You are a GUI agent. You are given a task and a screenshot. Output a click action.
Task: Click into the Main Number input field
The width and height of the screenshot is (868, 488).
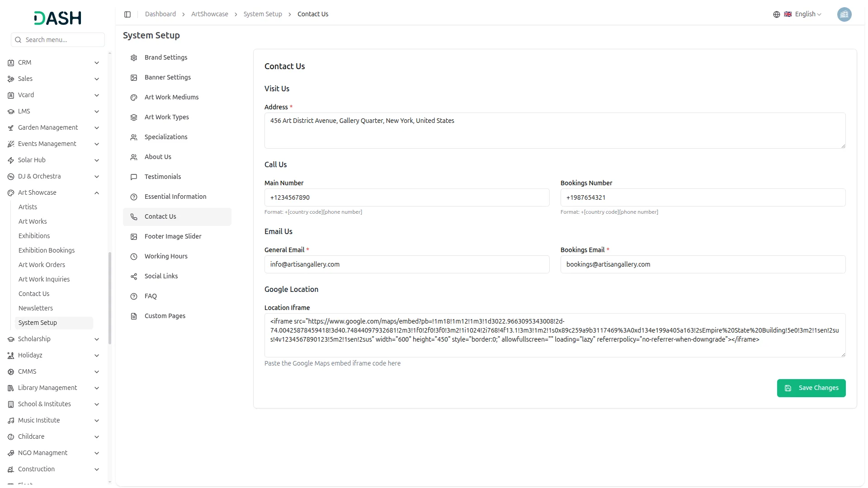tap(406, 197)
